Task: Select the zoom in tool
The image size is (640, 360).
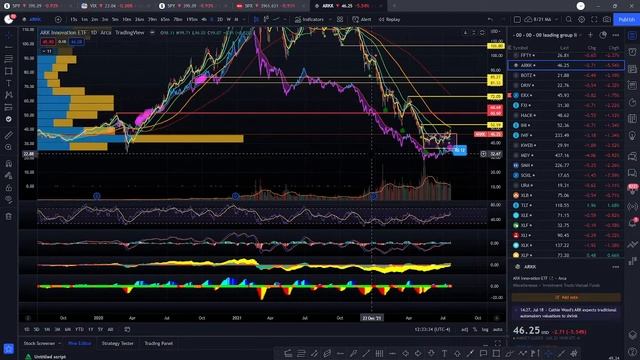Action: click(9, 147)
